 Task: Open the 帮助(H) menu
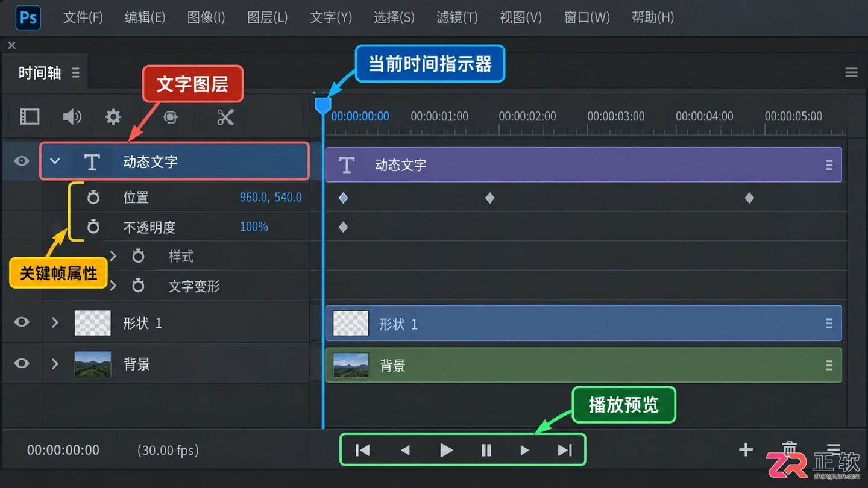click(653, 17)
